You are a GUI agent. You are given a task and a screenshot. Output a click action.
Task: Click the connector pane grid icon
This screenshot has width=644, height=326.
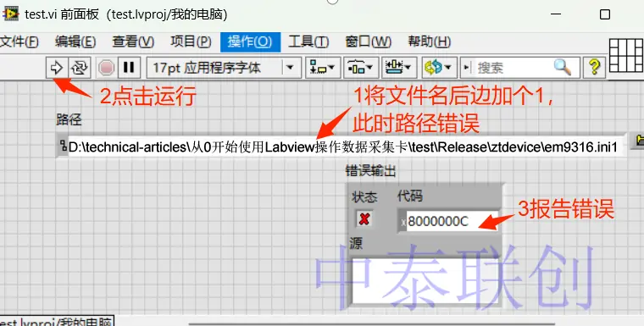(626, 56)
